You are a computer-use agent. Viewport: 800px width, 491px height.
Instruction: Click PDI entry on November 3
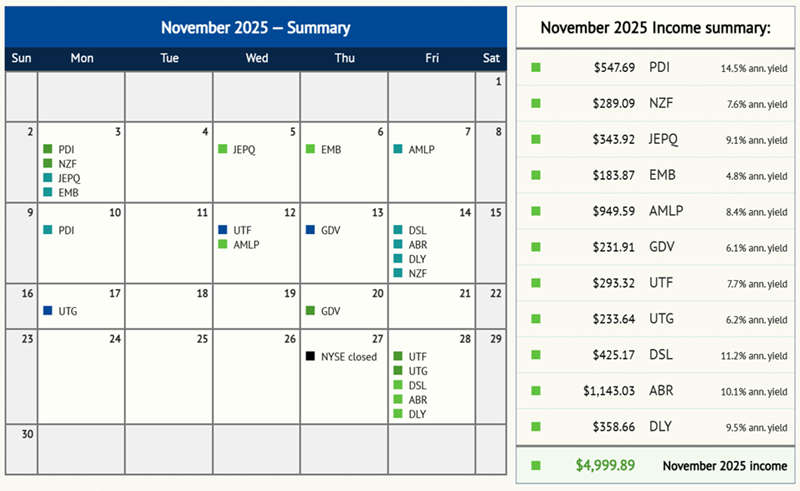(67, 149)
